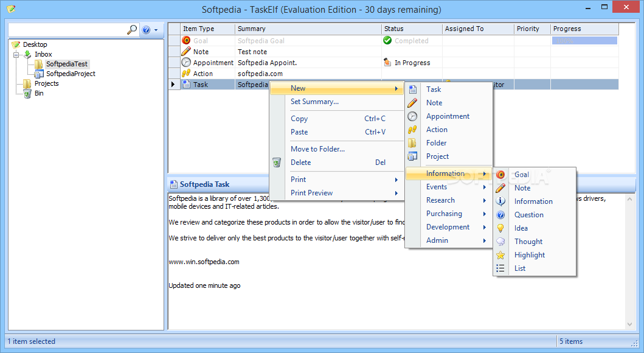Click the notes pane scroll down arrow
This screenshot has width=644, height=353.
pyautogui.click(x=629, y=324)
